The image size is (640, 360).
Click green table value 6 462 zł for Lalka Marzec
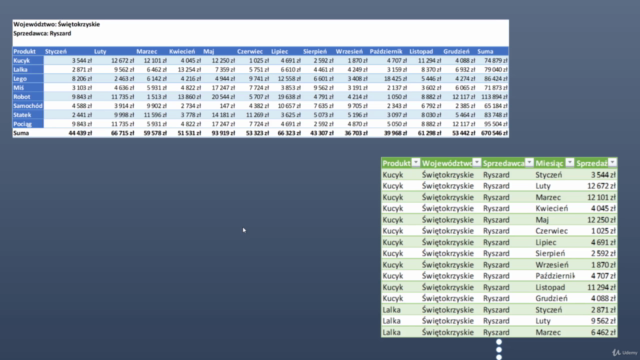click(x=603, y=332)
